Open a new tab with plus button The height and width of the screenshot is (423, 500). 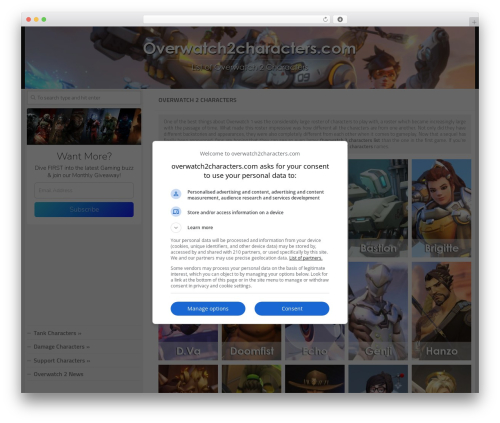pos(474,22)
